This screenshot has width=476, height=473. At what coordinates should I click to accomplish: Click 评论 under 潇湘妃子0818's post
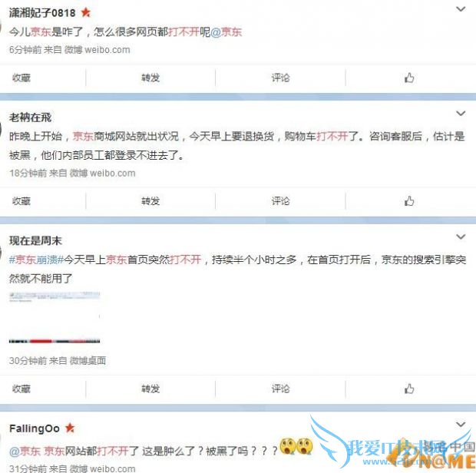(x=280, y=78)
